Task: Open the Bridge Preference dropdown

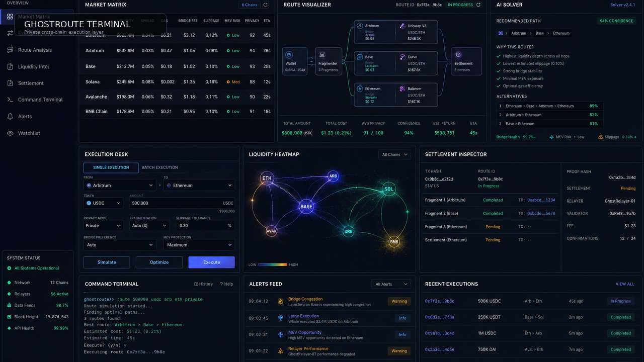Action: (120, 245)
